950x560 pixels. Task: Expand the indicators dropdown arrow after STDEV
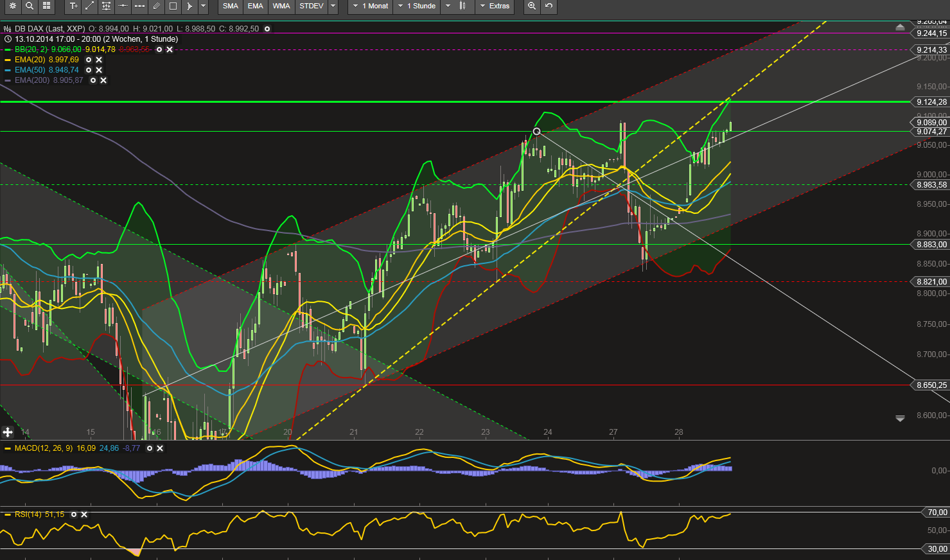tap(333, 6)
